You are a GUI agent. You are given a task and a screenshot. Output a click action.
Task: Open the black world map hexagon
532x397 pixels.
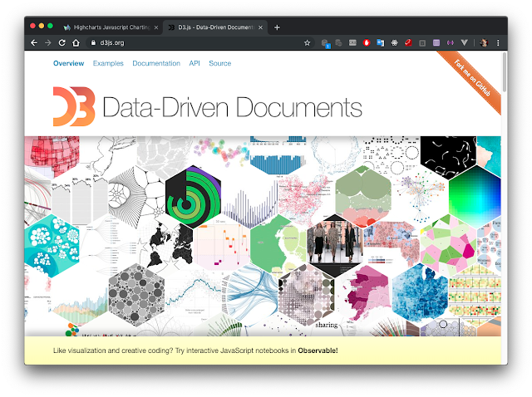click(165, 246)
